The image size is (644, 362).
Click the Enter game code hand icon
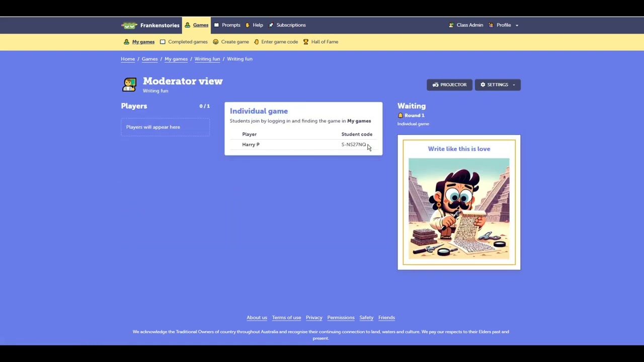(256, 42)
